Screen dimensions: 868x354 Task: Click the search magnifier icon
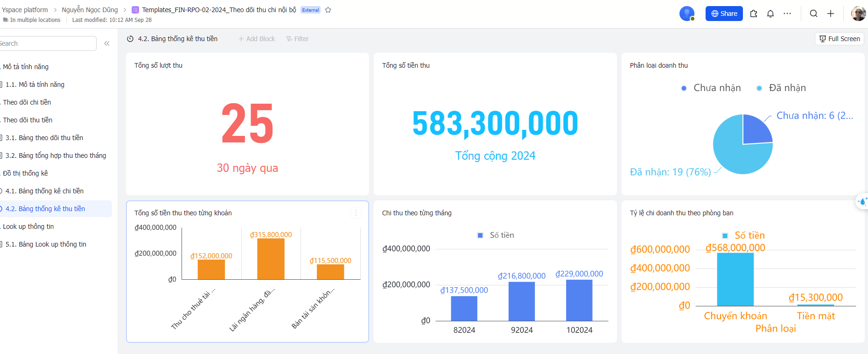click(814, 14)
